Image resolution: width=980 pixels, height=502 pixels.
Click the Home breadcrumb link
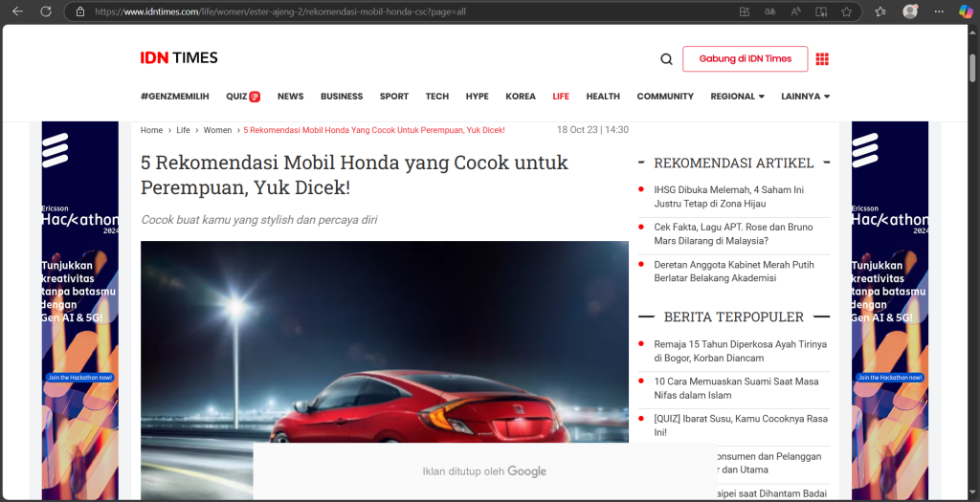tap(151, 130)
